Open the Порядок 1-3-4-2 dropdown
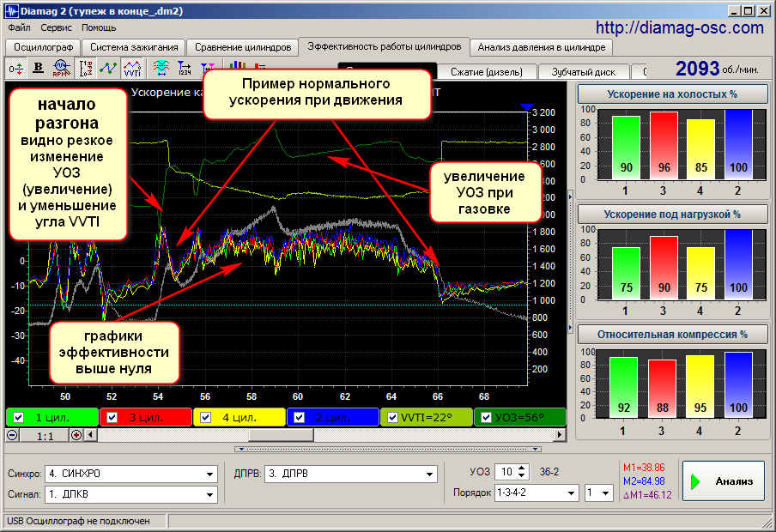The height and width of the screenshot is (532, 776). (x=572, y=493)
